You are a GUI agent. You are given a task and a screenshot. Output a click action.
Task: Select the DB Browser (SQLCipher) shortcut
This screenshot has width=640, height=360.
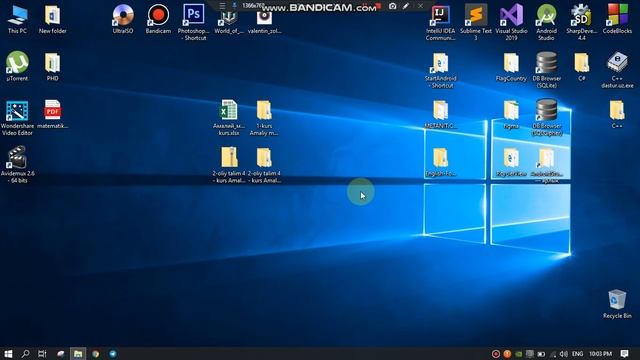point(547,118)
